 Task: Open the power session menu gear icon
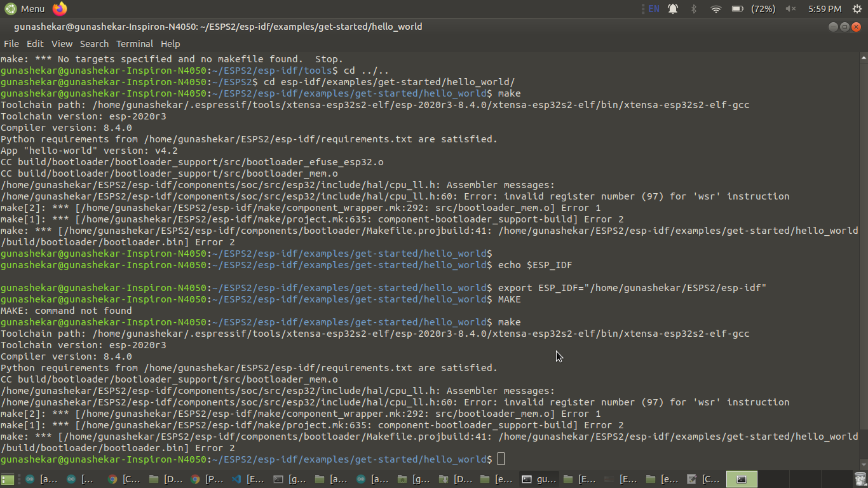(857, 9)
